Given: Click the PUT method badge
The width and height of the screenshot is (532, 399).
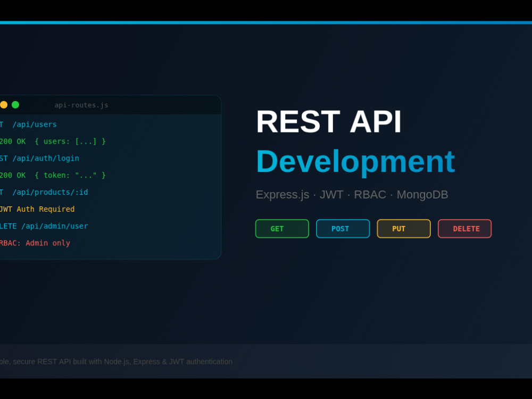Looking at the screenshot, I should (x=404, y=229).
